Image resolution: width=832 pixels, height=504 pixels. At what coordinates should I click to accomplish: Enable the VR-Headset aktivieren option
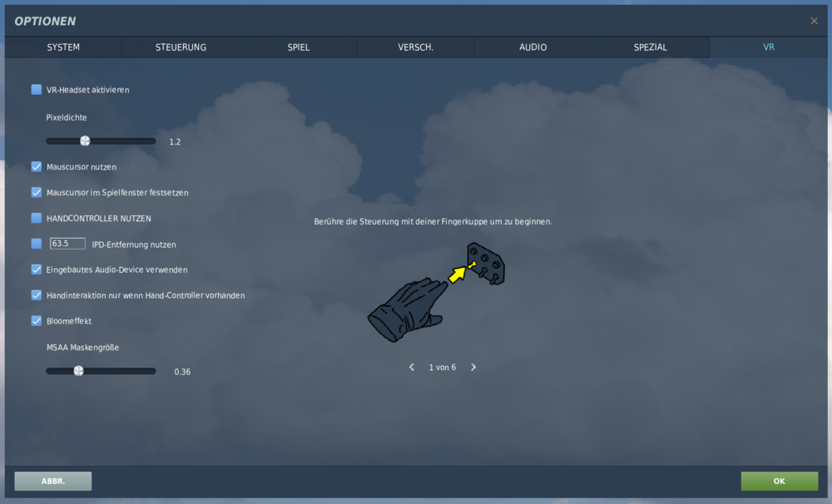pyautogui.click(x=36, y=89)
